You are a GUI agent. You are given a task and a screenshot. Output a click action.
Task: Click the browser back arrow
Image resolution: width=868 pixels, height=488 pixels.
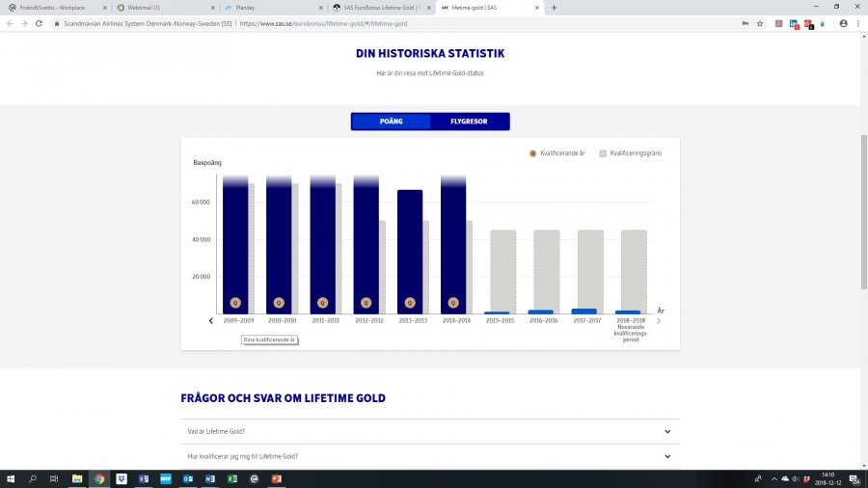[x=10, y=23]
